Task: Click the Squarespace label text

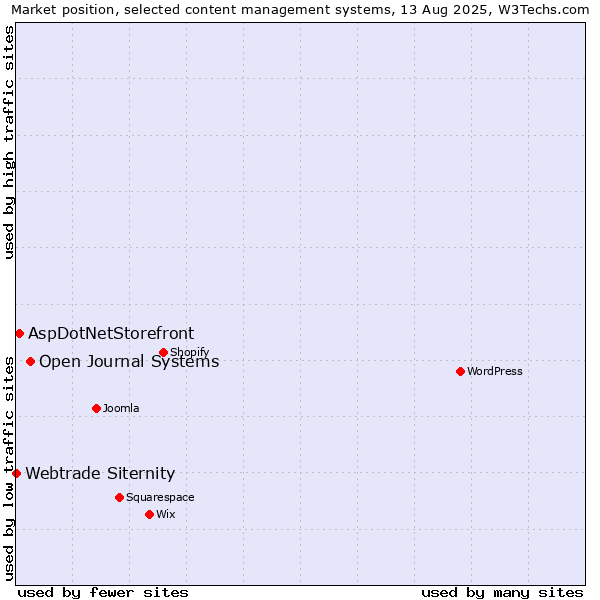Action: [160, 497]
